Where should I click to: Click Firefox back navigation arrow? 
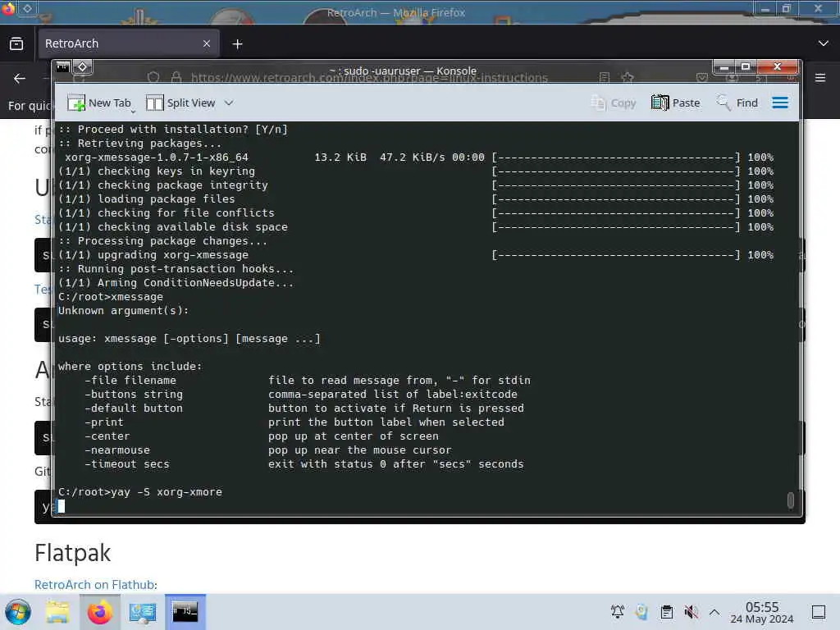(x=20, y=79)
